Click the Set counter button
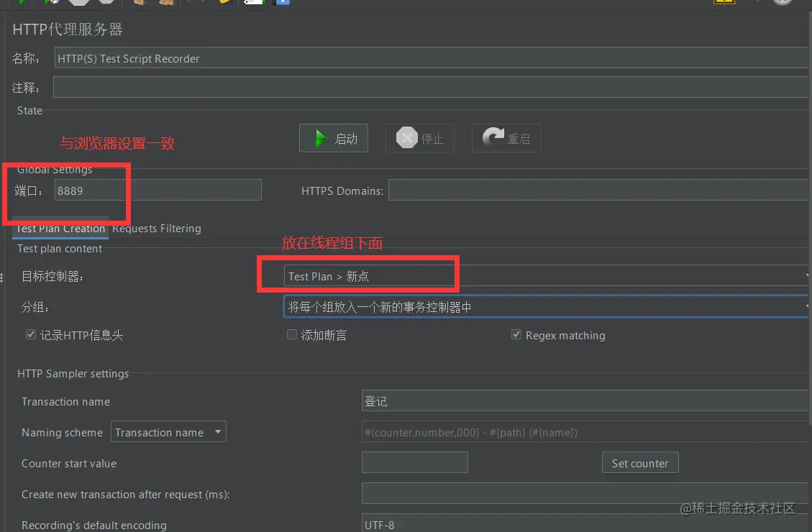 pyautogui.click(x=640, y=463)
